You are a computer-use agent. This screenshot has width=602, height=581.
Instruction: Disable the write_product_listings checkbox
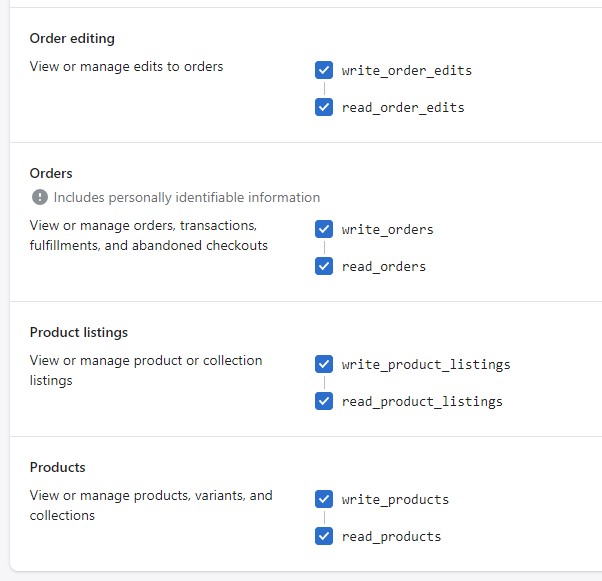[x=324, y=364]
